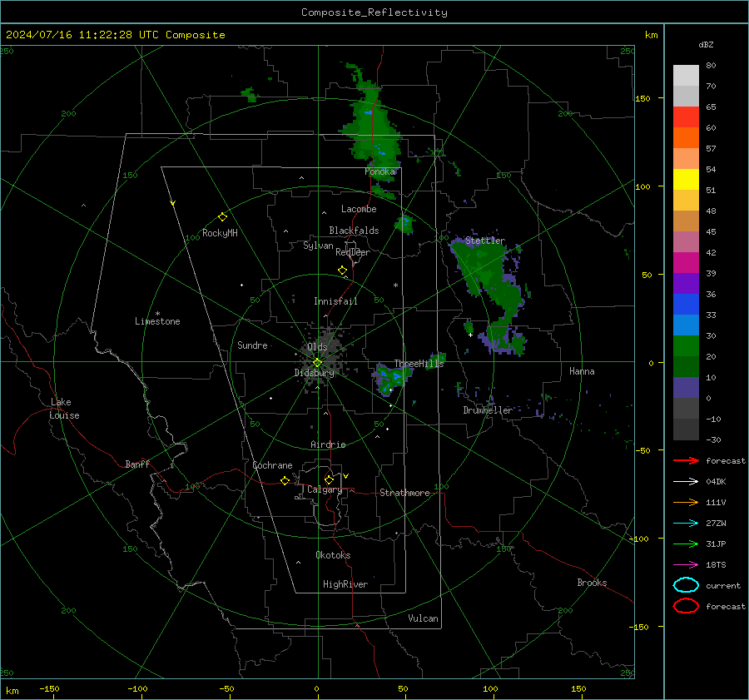The image size is (749, 700).
Task: Click the orange 111V arrow in legend
Action: click(686, 502)
